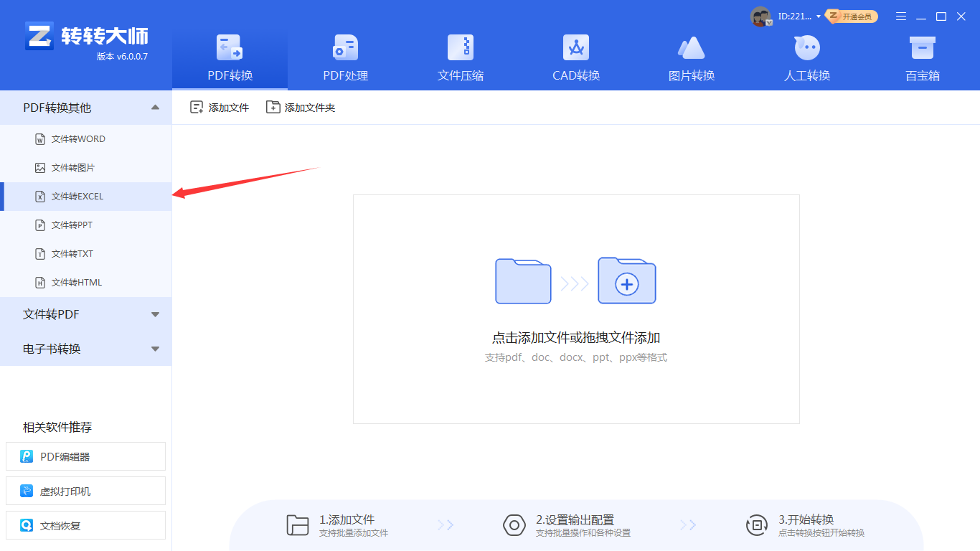Click the central add-file drop area
980x551 pixels.
pyautogui.click(x=575, y=309)
